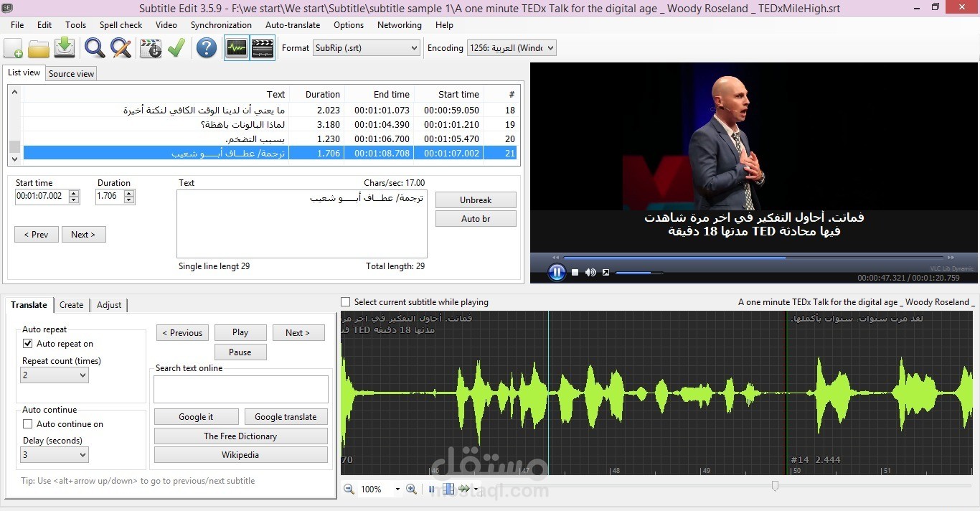The image size is (980, 511).
Task: Zoom in the waveform with magnifier plus
Action: [411, 489]
